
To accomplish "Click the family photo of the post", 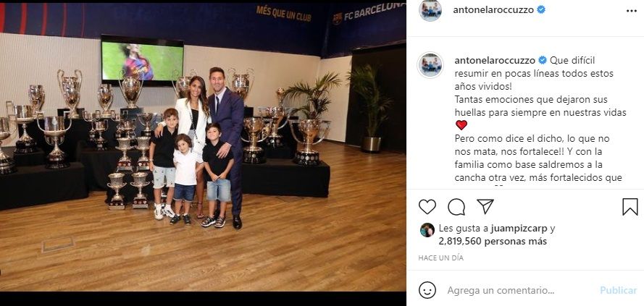I will [x=203, y=146].
